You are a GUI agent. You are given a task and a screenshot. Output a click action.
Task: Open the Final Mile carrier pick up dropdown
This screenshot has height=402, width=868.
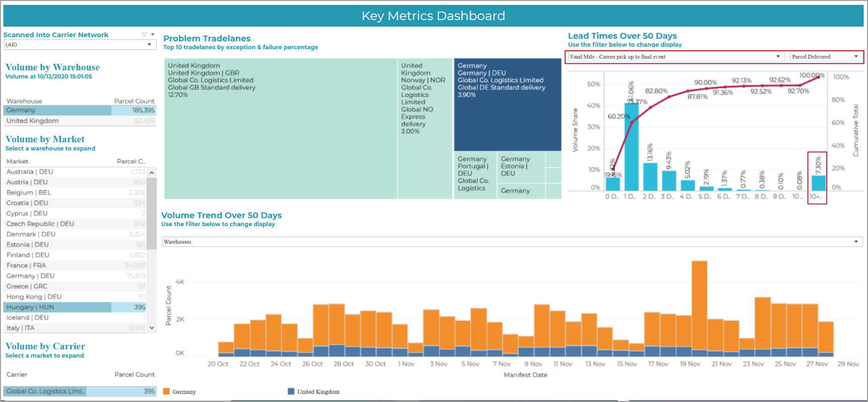coord(676,57)
